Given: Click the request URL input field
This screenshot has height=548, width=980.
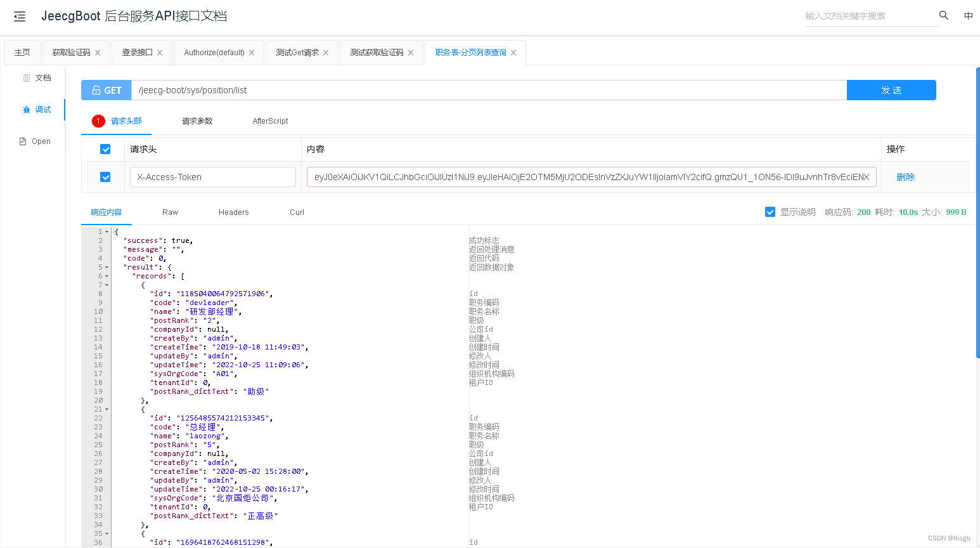Looking at the screenshot, I should pos(488,89).
